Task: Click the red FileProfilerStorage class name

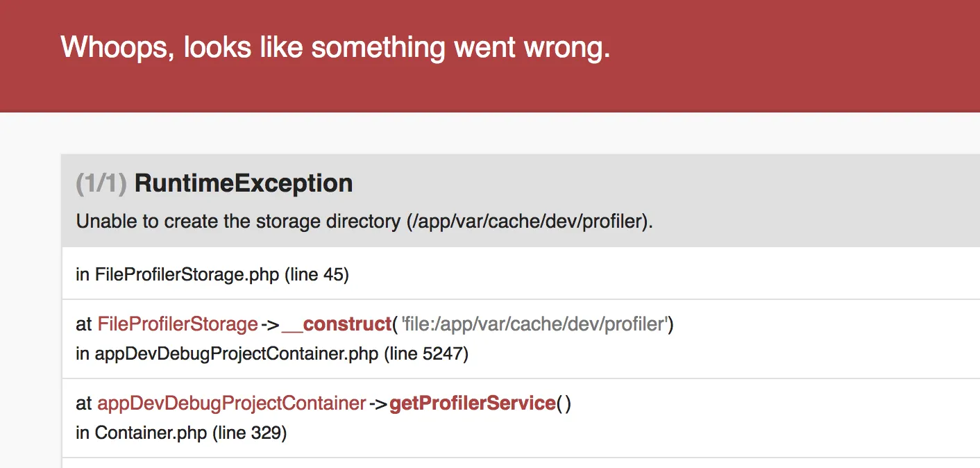Action: pos(178,324)
